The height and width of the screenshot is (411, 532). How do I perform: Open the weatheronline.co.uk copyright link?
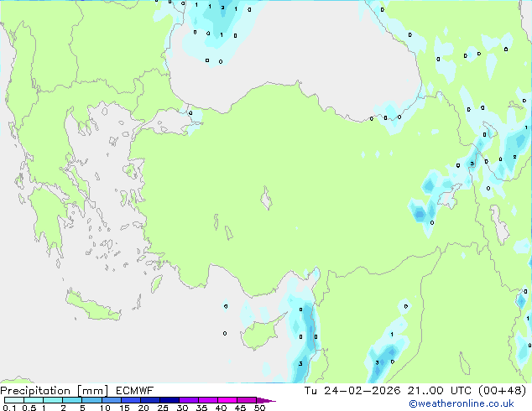point(462,403)
